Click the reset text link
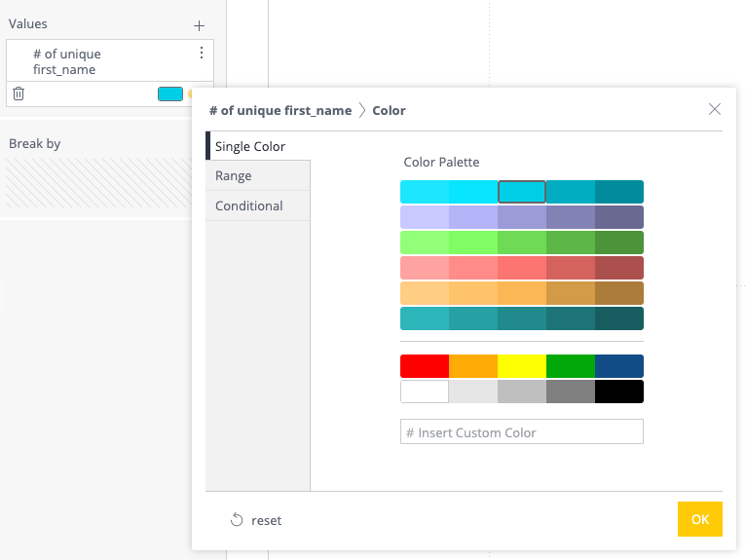This screenshot has height=560, width=746. tap(266, 520)
